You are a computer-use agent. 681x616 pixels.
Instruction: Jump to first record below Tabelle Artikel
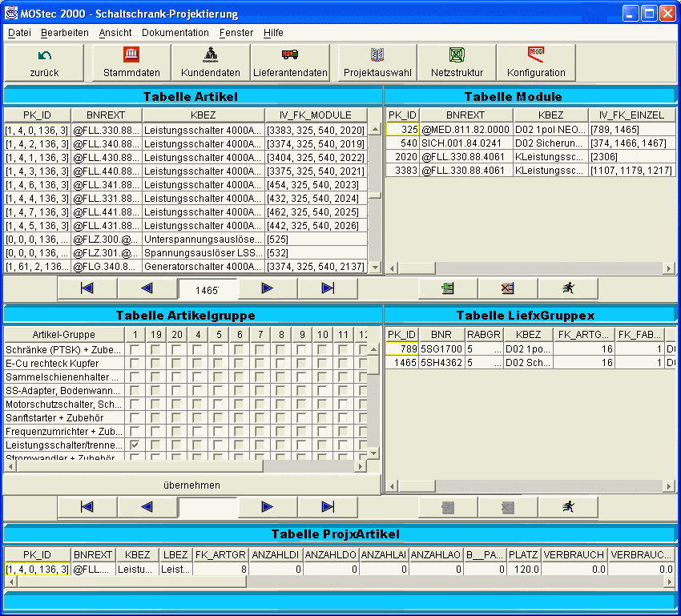click(x=87, y=288)
